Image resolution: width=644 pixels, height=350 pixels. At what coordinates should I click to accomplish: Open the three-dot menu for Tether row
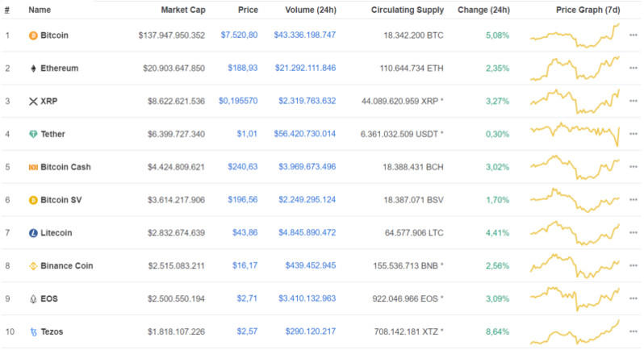point(634,134)
